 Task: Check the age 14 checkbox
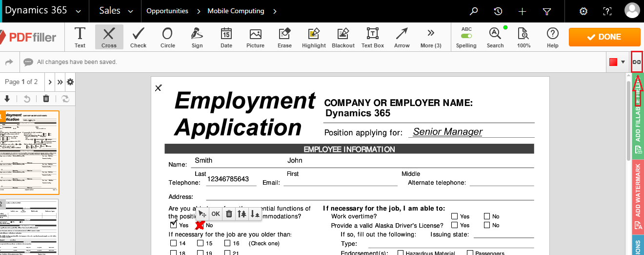[x=173, y=243]
